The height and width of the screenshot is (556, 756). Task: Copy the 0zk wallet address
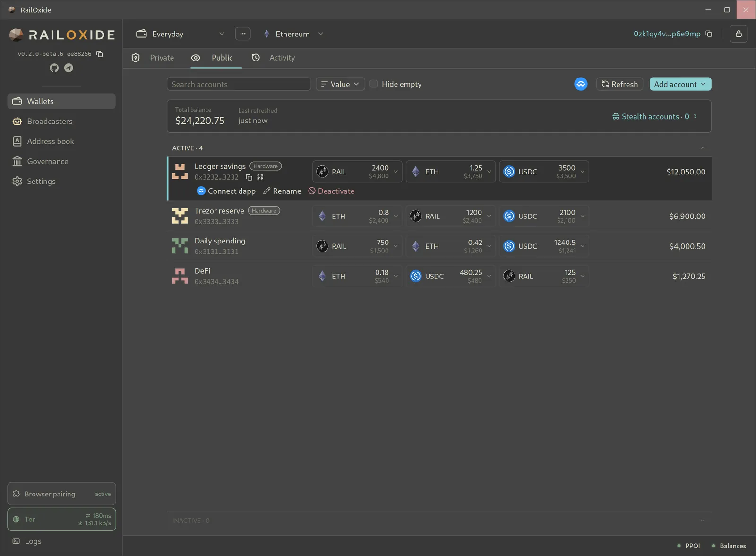(x=709, y=34)
